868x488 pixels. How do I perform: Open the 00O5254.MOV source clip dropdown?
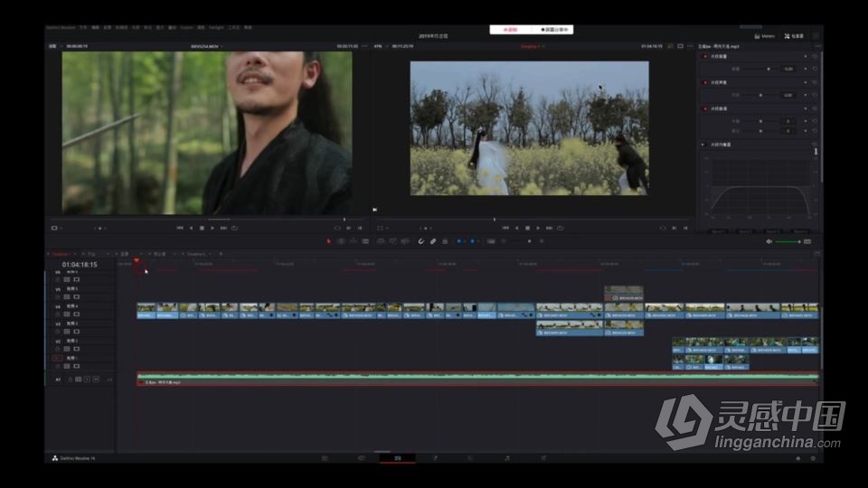[207, 46]
